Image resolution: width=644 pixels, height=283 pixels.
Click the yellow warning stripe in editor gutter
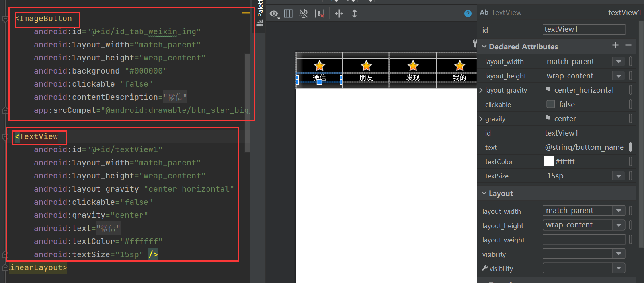coord(246,13)
